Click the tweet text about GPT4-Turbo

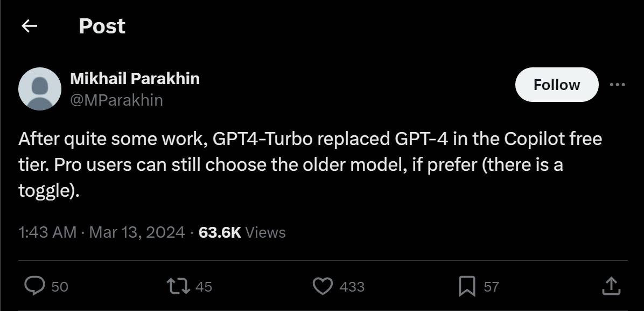pos(310,164)
